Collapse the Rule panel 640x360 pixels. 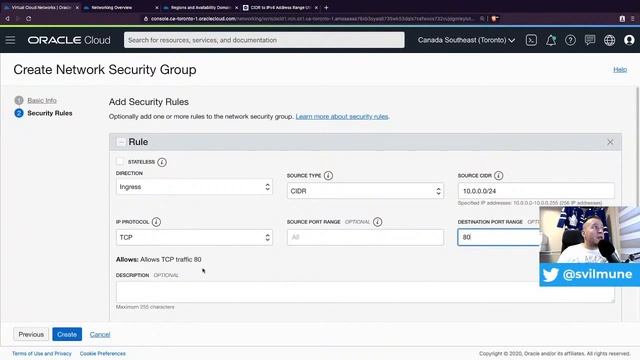(x=121, y=142)
